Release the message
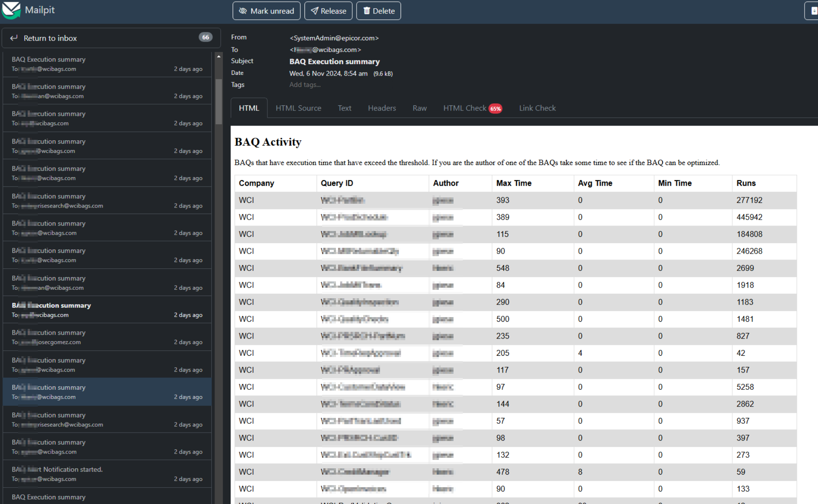This screenshot has height=504, width=818. click(328, 11)
